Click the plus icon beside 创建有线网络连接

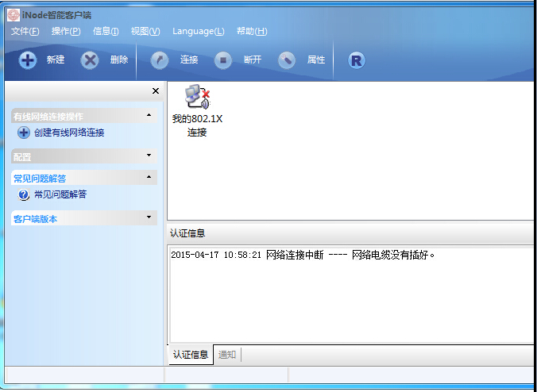pyautogui.click(x=24, y=133)
